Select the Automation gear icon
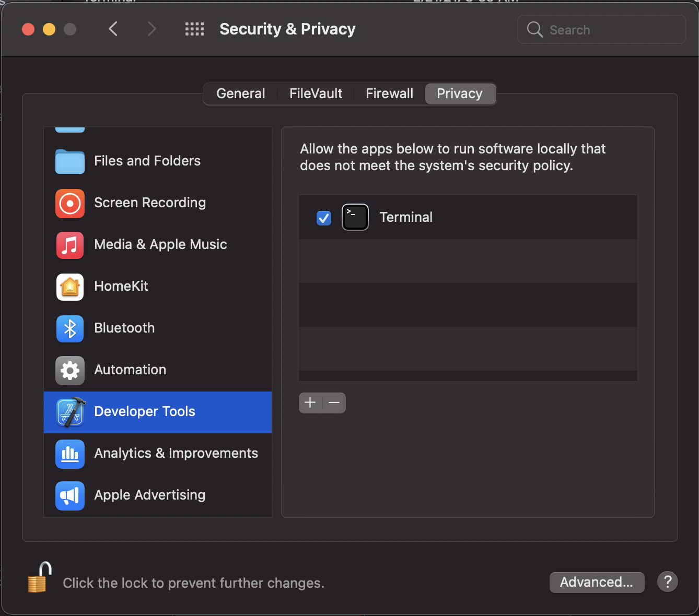This screenshot has width=699, height=616. tap(70, 370)
